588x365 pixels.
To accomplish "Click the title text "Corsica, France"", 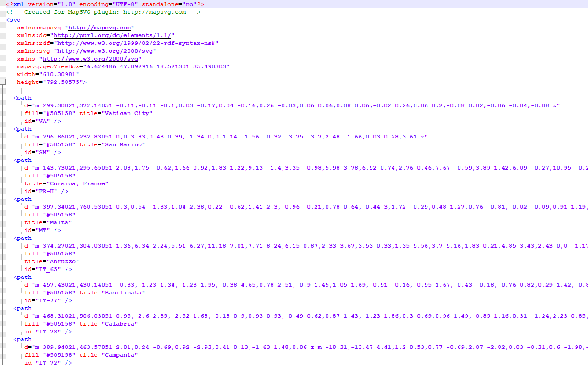I will coord(78,183).
